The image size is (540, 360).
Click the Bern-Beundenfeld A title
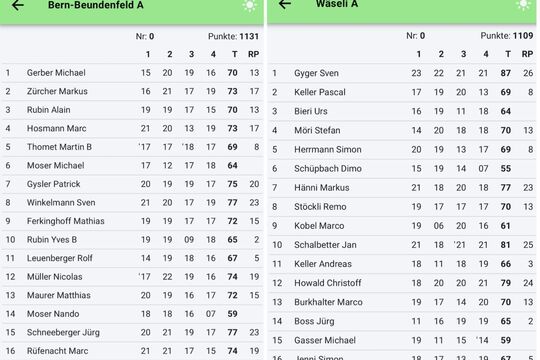(x=95, y=5)
